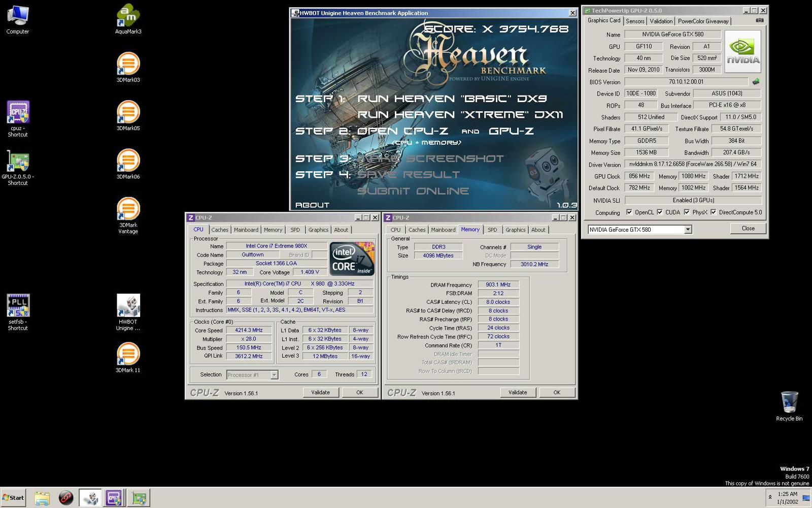Click the Close button in GPU-Z
The height and width of the screenshot is (508, 812).
click(x=748, y=229)
